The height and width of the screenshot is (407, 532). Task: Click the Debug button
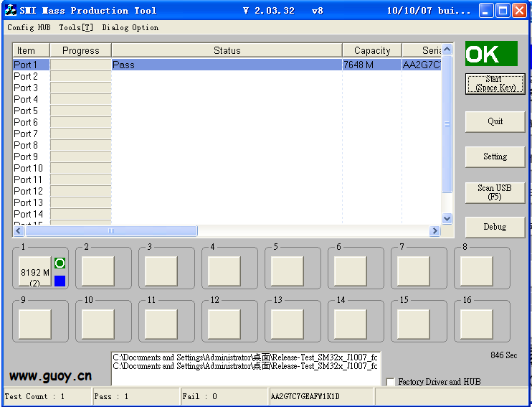[495, 227]
